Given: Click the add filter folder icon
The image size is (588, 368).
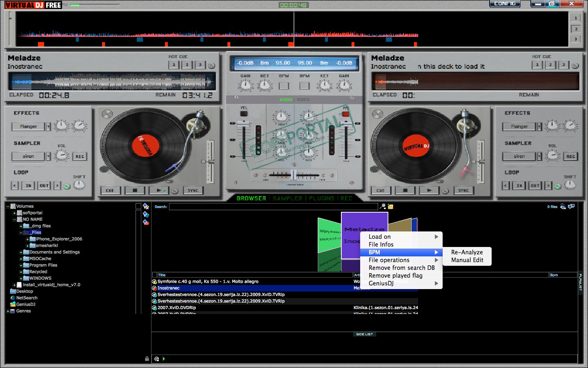Looking at the screenshot, I should 146,215.
